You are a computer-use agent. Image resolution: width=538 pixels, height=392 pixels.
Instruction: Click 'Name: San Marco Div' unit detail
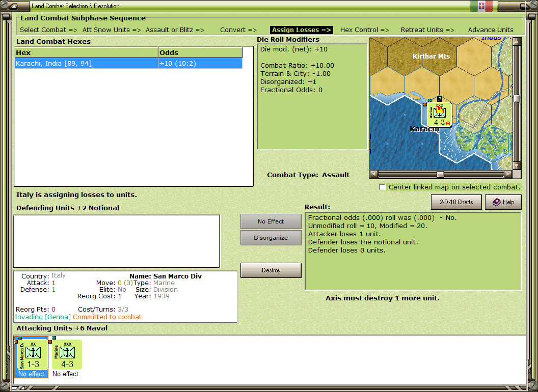pyautogui.click(x=166, y=276)
